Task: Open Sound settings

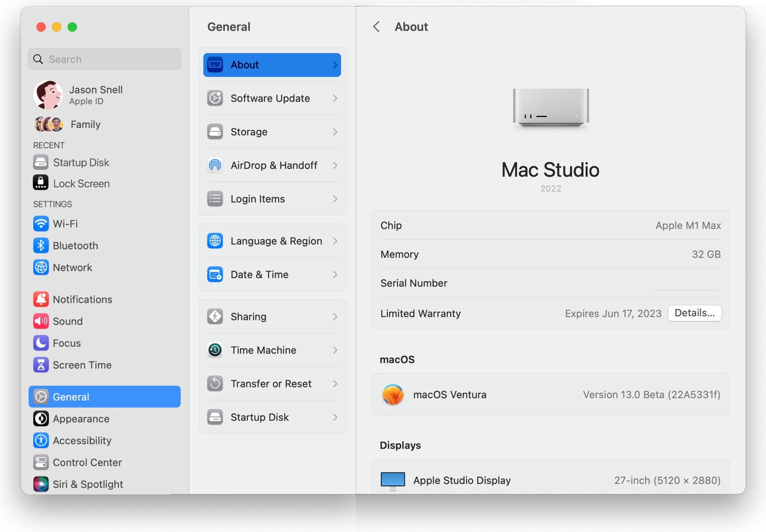Action: [41, 321]
